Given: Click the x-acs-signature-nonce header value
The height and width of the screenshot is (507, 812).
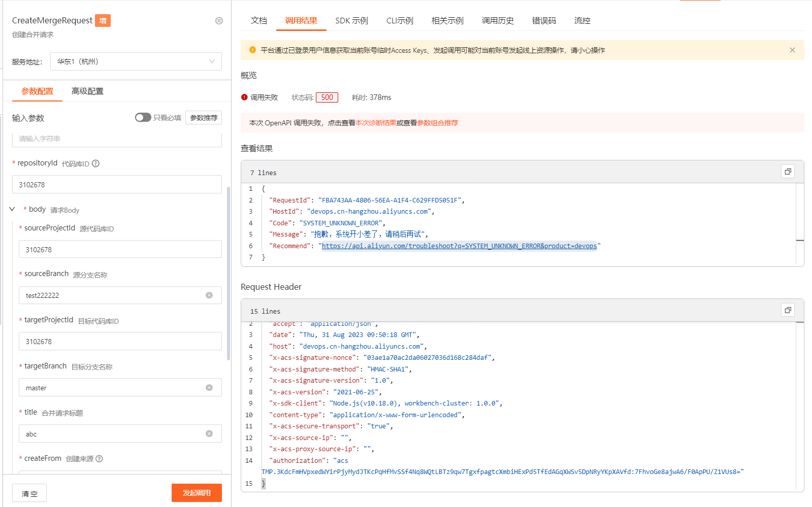Looking at the screenshot, I should [x=427, y=358].
